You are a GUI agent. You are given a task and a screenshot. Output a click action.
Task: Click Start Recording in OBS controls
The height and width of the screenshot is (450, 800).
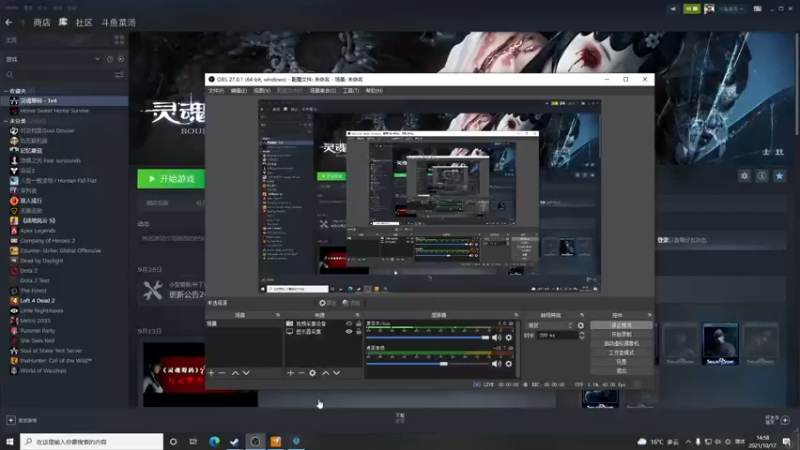click(621, 334)
